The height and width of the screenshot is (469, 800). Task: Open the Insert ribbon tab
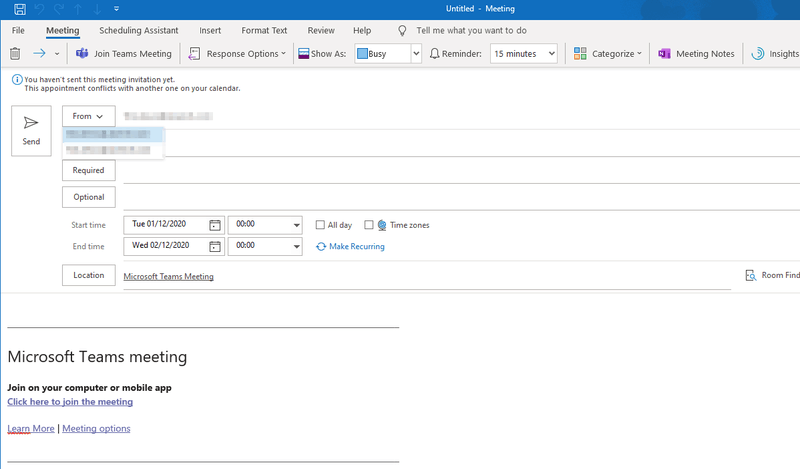(210, 30)
